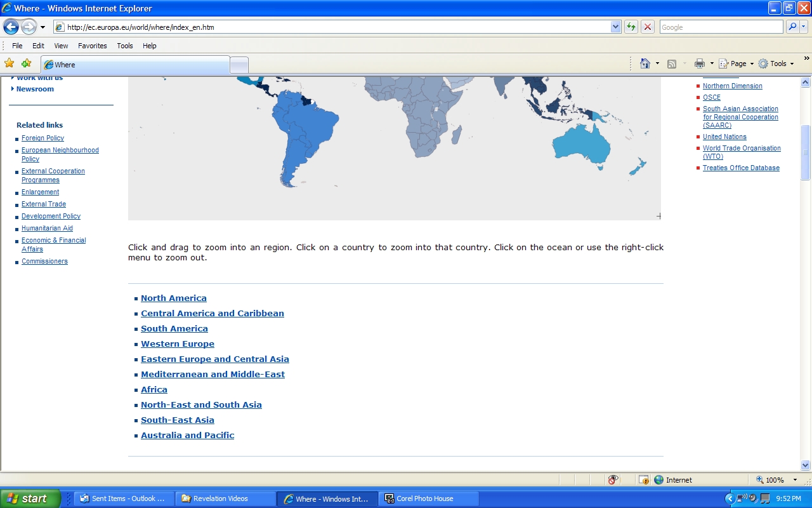The height and width of the screenshot is (508, 812).
Task: Open European Neighbourhood Policy link
Action: coord(60,154)
